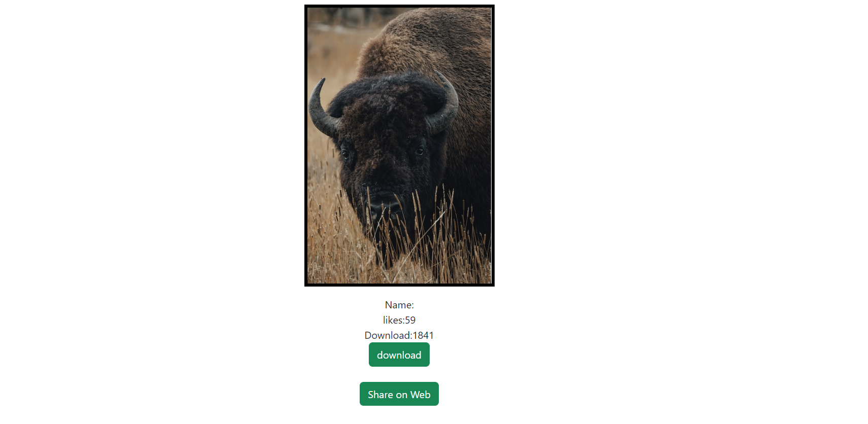Viewport: 868px width, 424px height.
Task: Click the Share on Web button
Action: (399, 394)
